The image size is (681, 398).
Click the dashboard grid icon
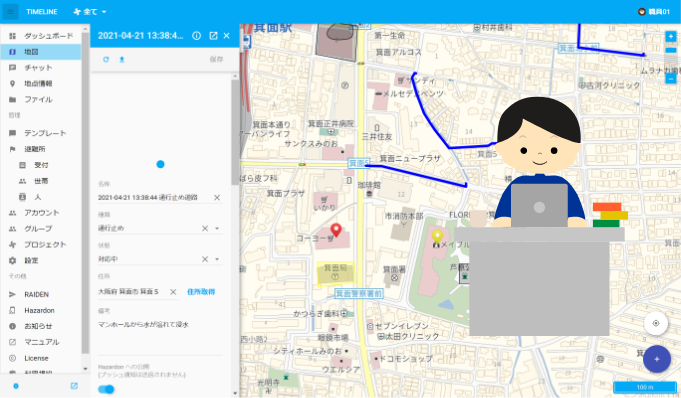(13, 36)
